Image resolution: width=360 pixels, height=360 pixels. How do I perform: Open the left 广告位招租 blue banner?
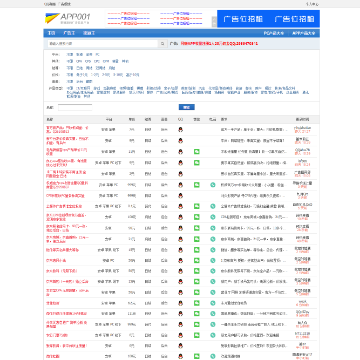click(x=243, y=19)
